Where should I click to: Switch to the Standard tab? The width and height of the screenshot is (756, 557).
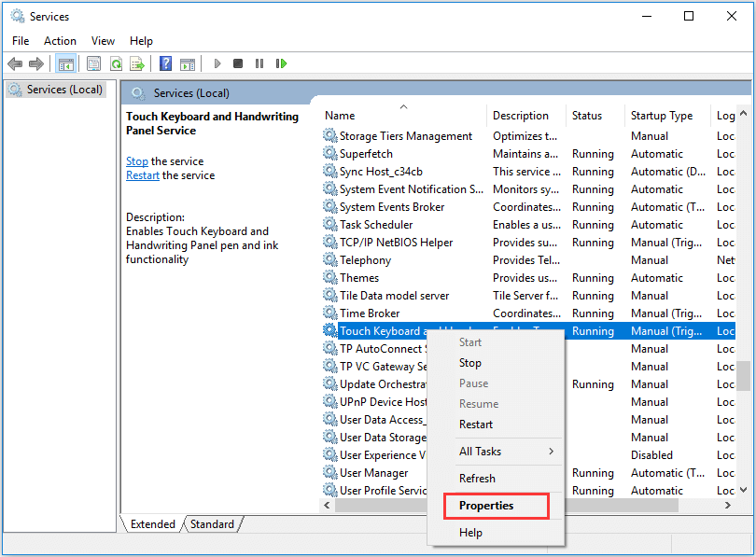[x=212, y=524]
